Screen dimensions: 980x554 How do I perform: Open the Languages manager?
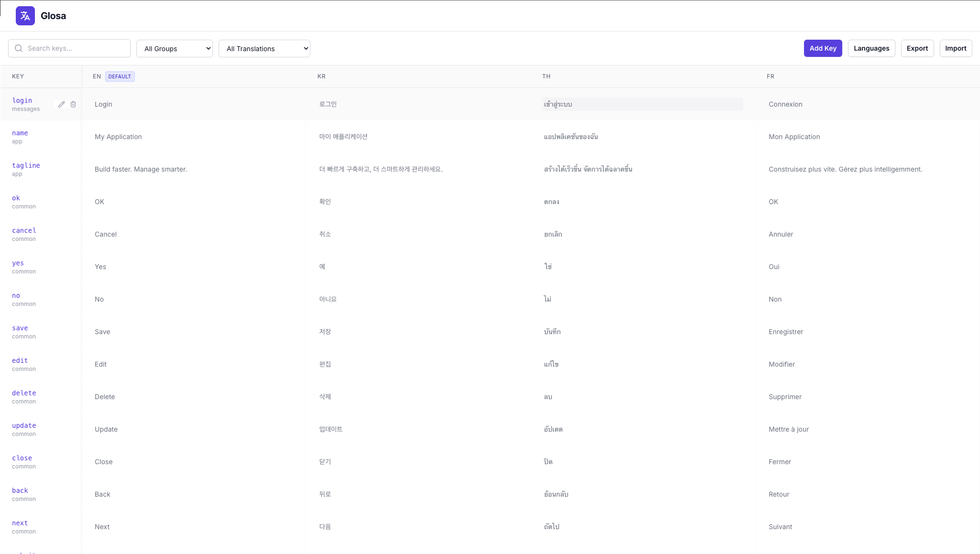870,48
